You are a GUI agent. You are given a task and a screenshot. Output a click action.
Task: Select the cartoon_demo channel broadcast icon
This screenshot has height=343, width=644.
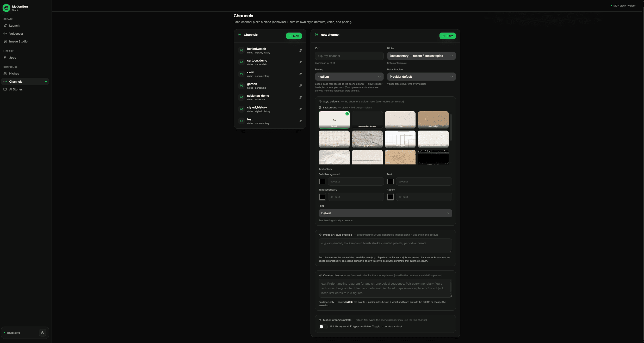pos(241,62)
